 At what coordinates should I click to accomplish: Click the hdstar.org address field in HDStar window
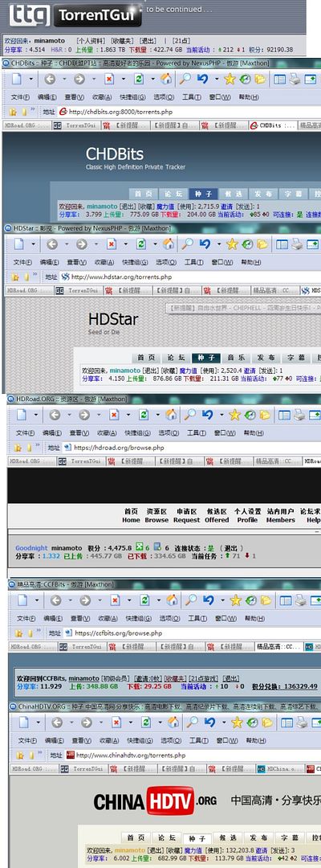click(190, 276)
